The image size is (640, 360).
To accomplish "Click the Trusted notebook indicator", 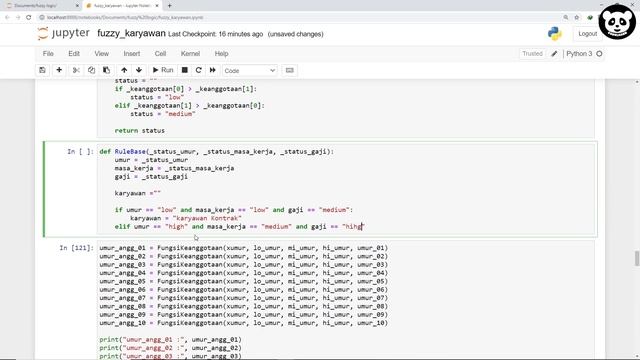I will (x=532, y=53).
